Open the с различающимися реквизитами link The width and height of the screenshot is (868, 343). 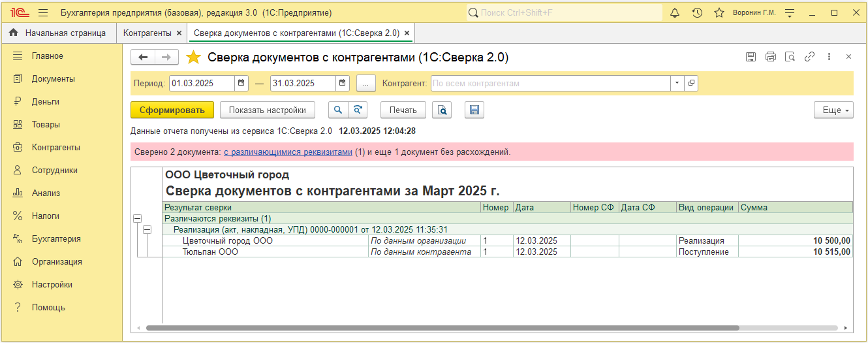(288, 152)
